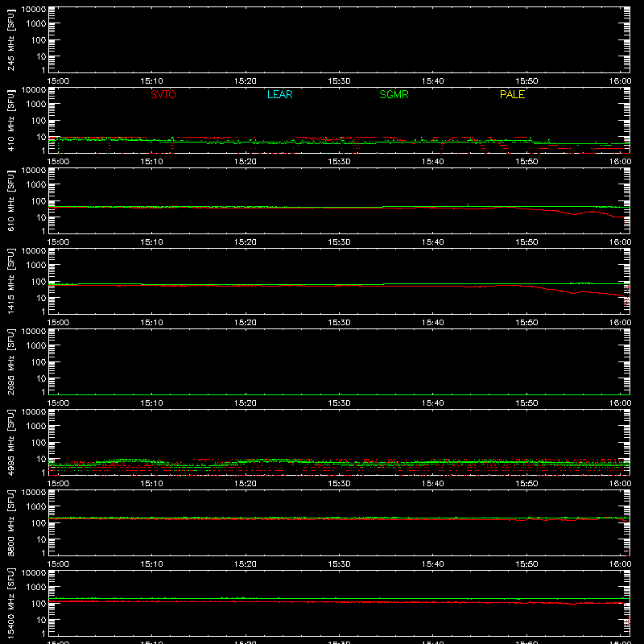Click the 10 tick on the 610 MHz axis
Screen dimensions: 644x644
42,217
